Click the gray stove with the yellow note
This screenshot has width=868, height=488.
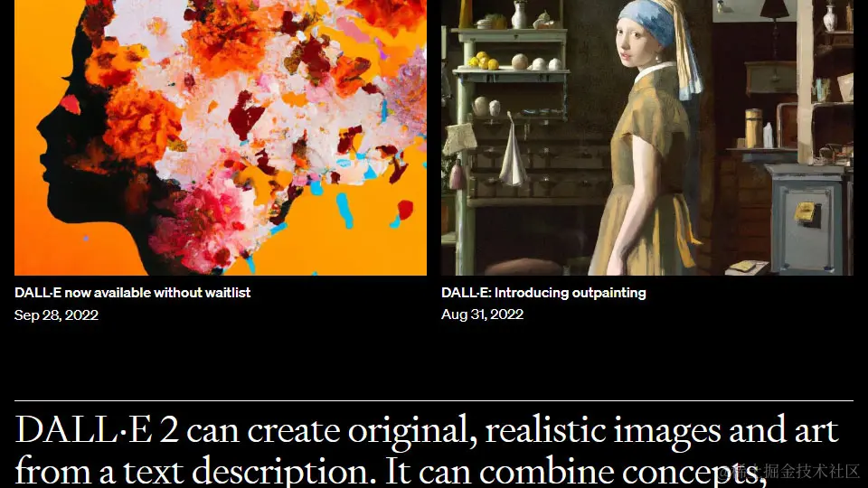pos(810,221)
